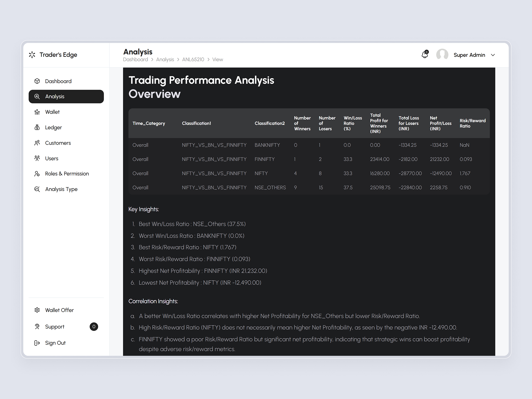Click the notification bell icon

425,55
